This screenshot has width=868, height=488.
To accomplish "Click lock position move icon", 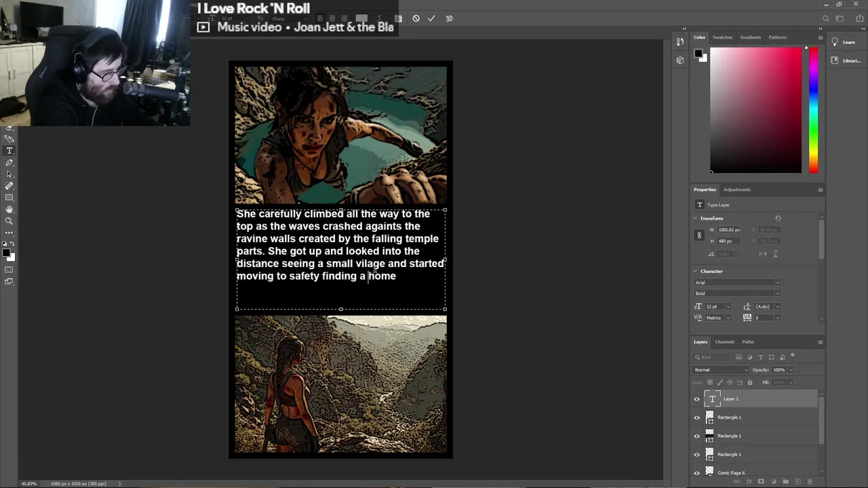I will coord(730,382).
